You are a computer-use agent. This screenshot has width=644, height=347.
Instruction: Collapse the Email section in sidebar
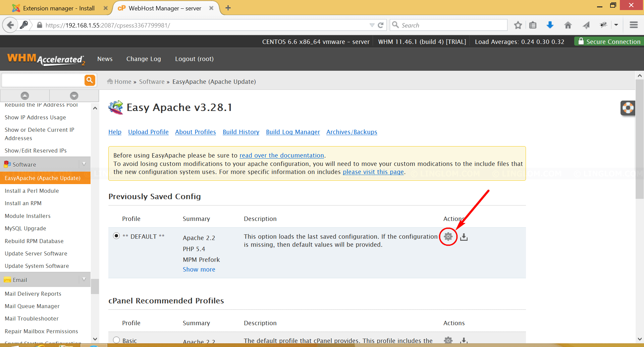coord(84,280)
